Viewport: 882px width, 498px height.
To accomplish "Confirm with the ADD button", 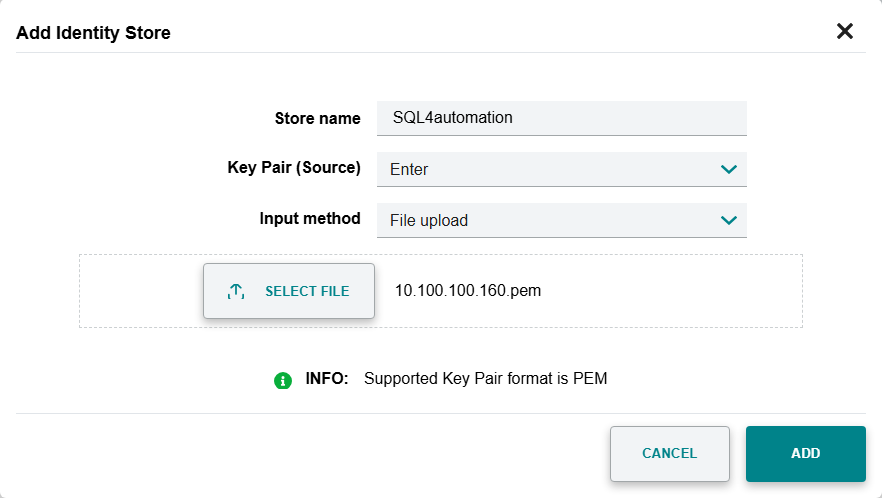I will pyautogui.click(x=806, y=454).
